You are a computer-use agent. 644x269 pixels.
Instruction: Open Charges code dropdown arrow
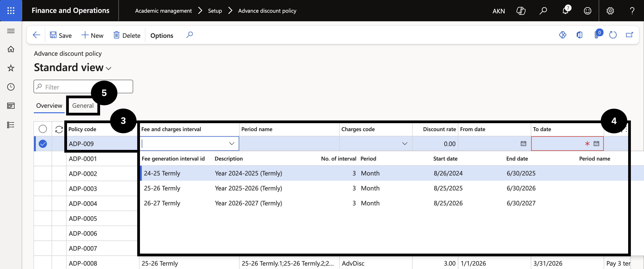click(404, 144)
